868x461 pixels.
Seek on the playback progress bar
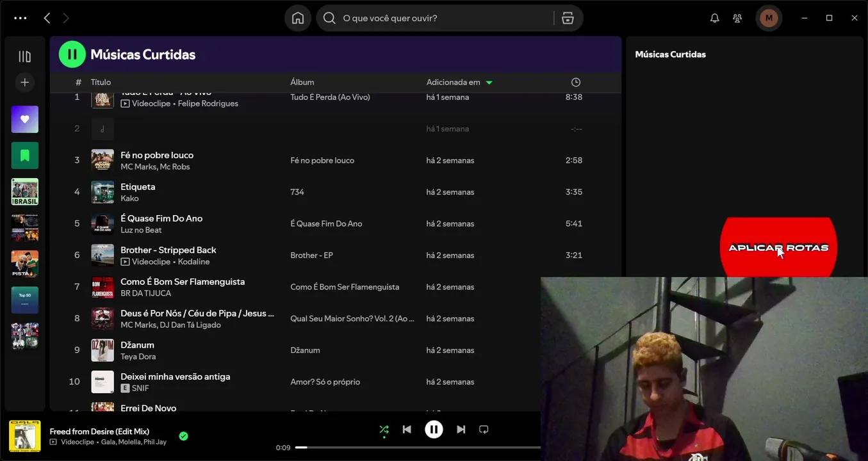pyautogui.click(x=418, y=448)
